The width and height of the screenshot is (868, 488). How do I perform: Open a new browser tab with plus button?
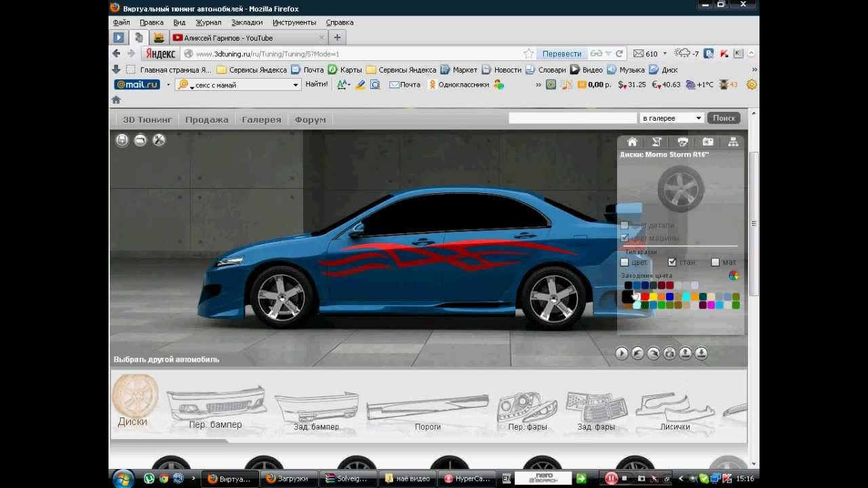pos(337,37)
